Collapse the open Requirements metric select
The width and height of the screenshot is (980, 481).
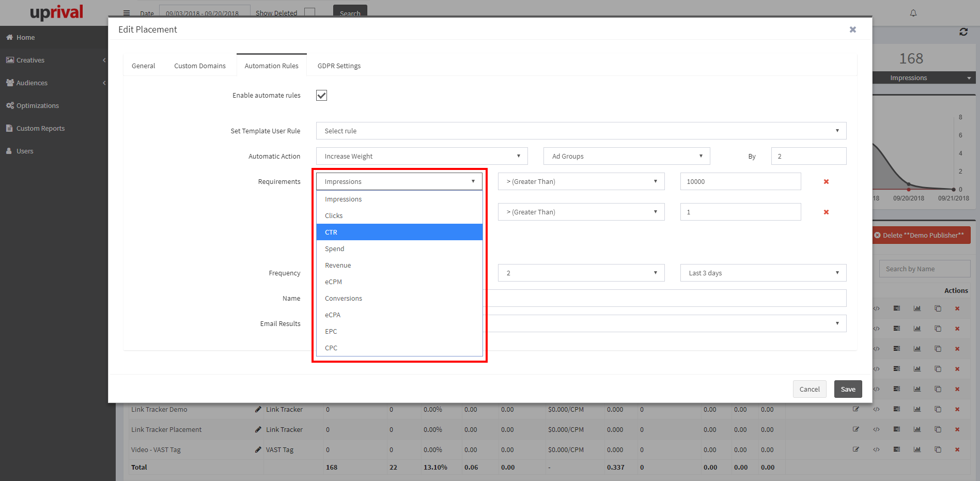[x=399, y=181]
